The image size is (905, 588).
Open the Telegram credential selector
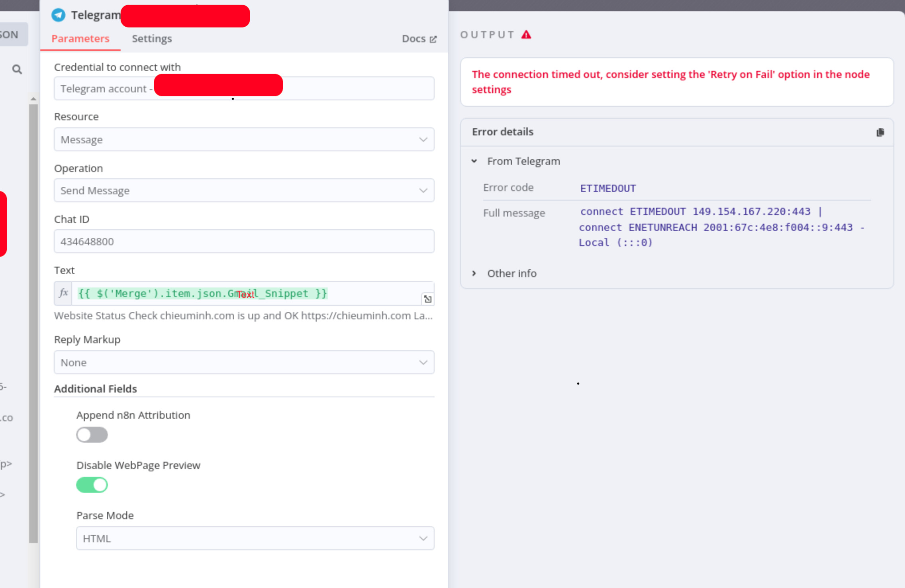[x=244, y=88]
